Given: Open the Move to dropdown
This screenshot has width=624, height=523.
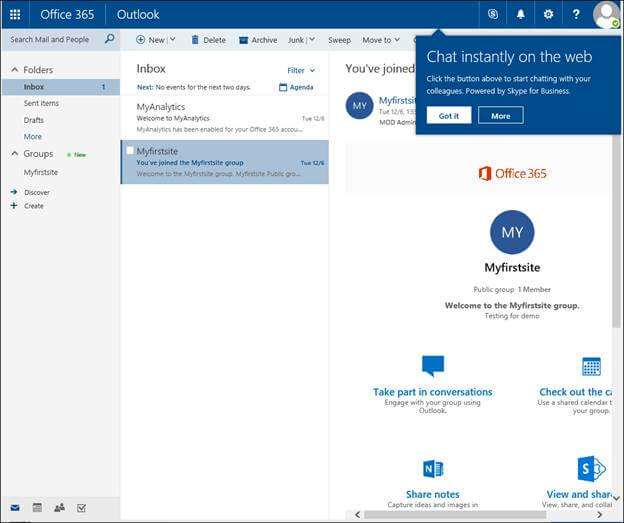Looking at the screenshot, I should (381, 40).
